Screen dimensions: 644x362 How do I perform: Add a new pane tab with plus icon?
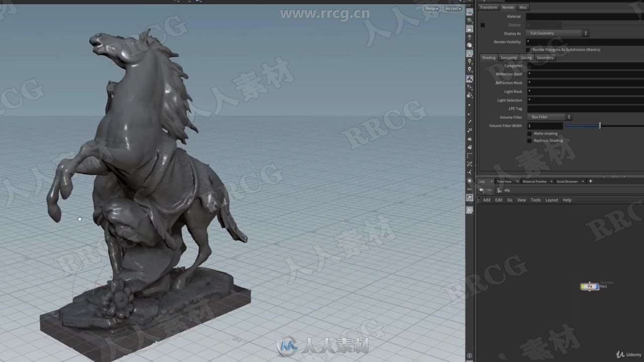point(591,181)
